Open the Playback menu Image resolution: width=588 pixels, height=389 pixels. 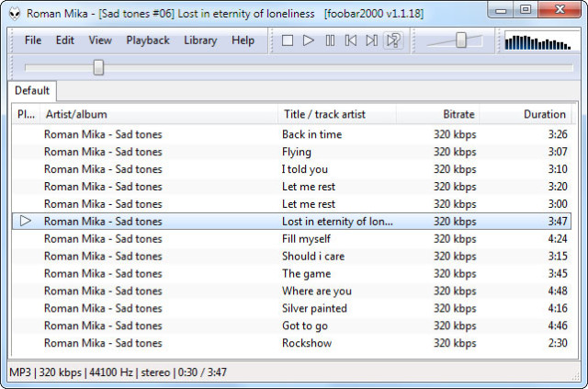point(148,40)
